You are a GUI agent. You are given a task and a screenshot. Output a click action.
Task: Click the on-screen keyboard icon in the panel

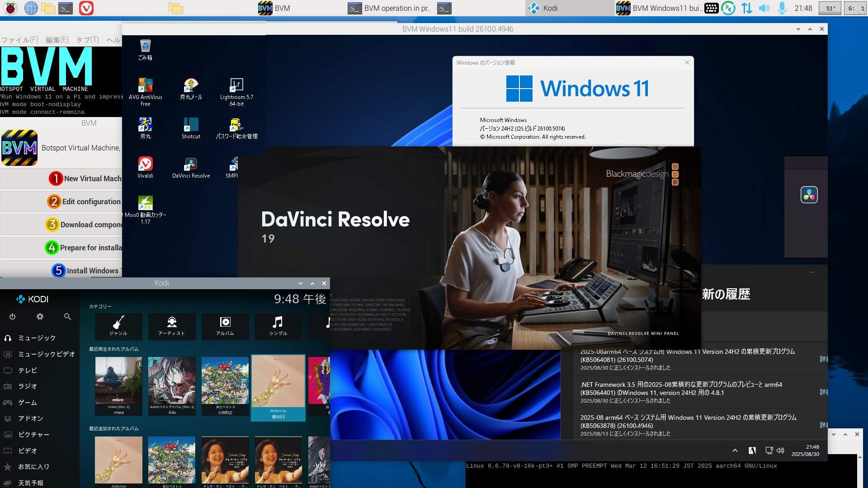711,8
